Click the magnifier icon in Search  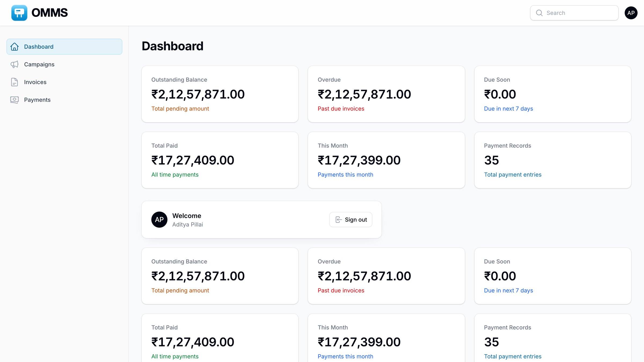[539, 13]
